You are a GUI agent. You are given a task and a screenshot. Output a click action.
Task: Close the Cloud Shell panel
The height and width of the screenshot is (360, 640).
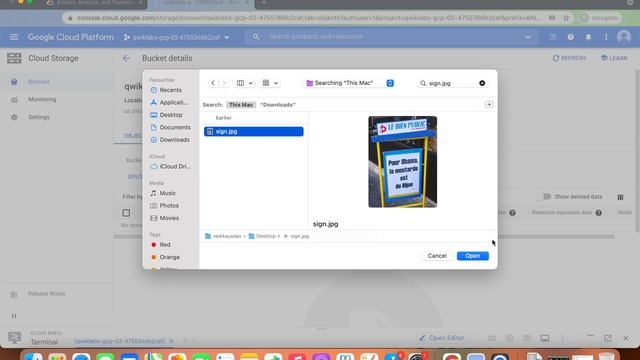626,338
